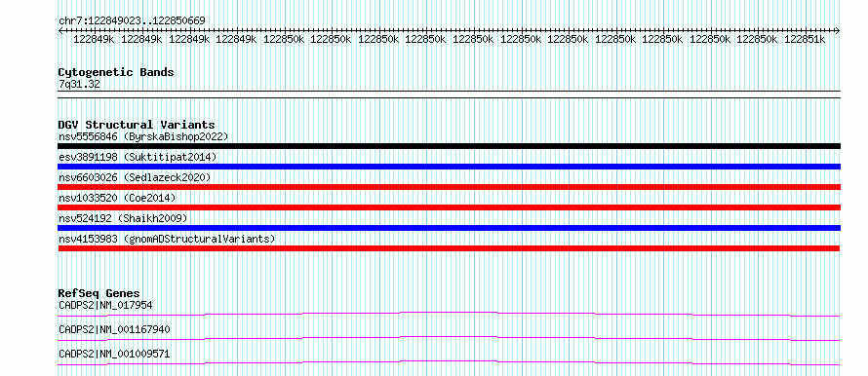Click the Cytogenetic Bands track title
This screenshot has width=868, height=376.
tap(116, 72)
